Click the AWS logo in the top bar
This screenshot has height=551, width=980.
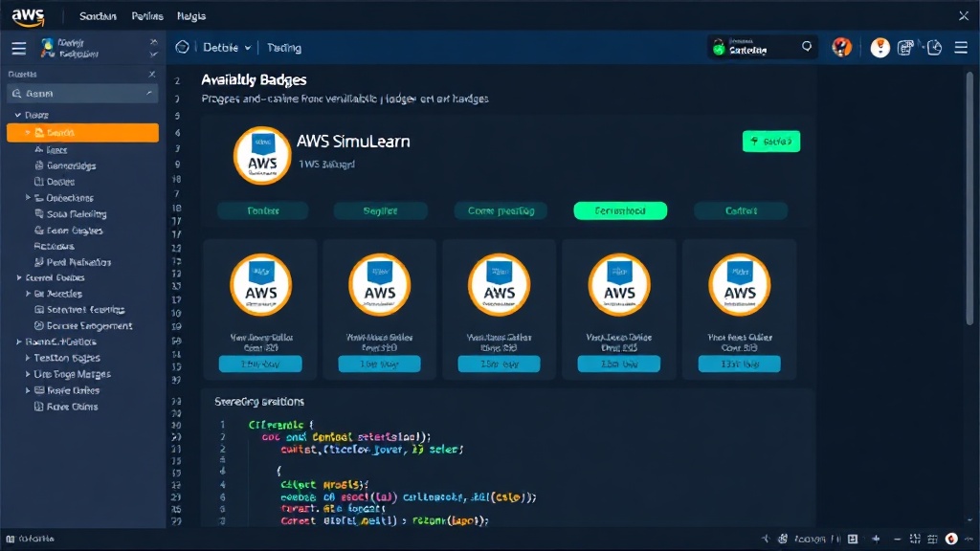click(x=28, y=17)
